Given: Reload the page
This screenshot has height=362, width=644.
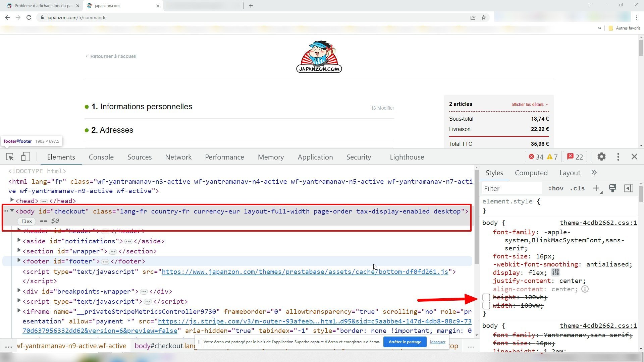Looking at the screenshot, I should click(29, 17).
